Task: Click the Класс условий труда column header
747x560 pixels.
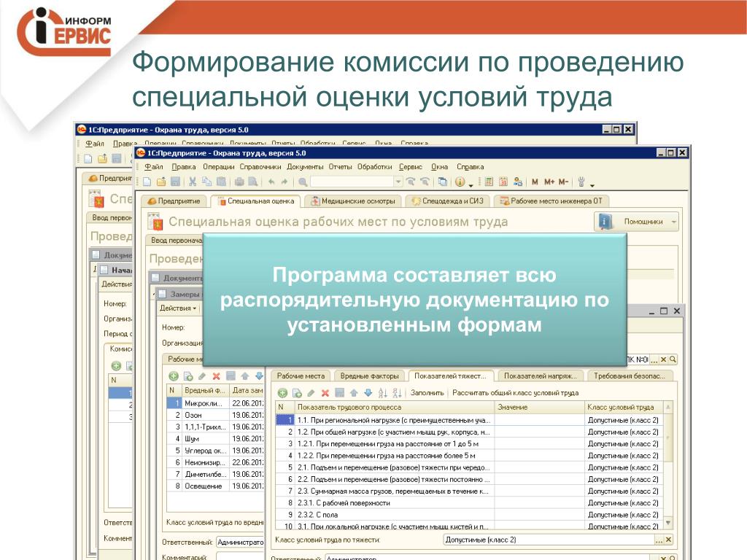Action: [624, 407]
